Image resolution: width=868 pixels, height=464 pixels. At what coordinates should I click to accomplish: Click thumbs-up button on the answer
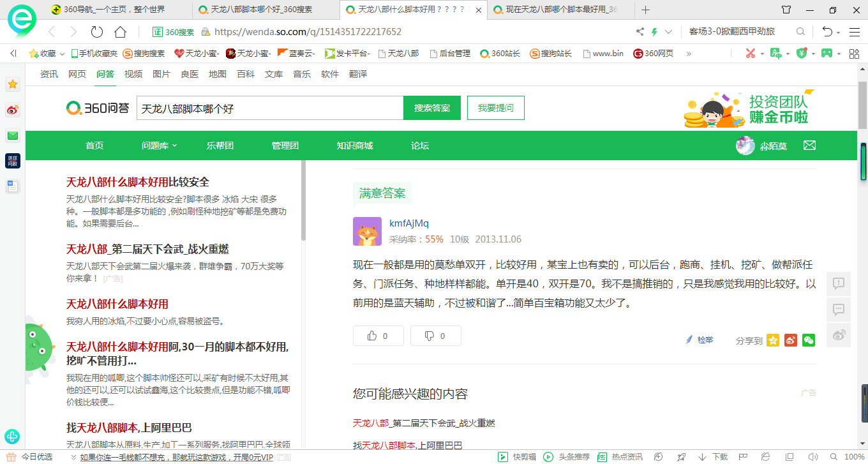(378, 336)
